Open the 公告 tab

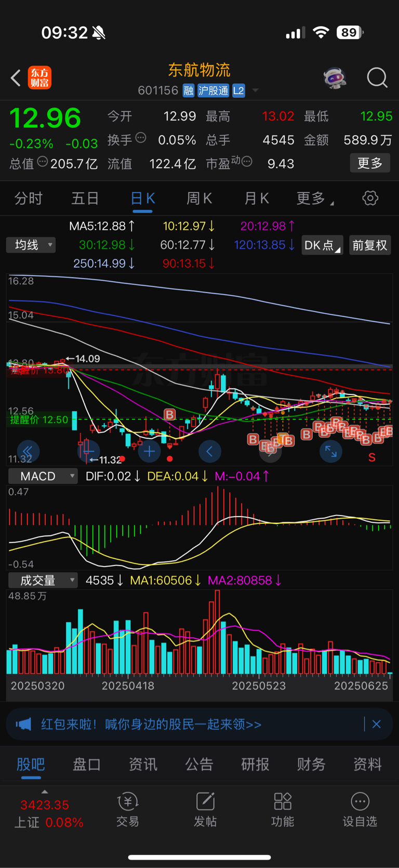pyautogui.click(x=199, y=764)
